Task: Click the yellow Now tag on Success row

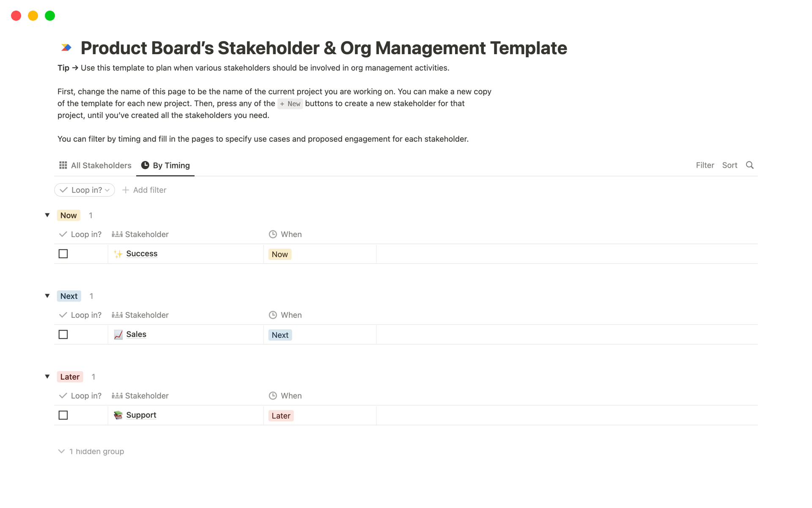Action: [279, 254]
